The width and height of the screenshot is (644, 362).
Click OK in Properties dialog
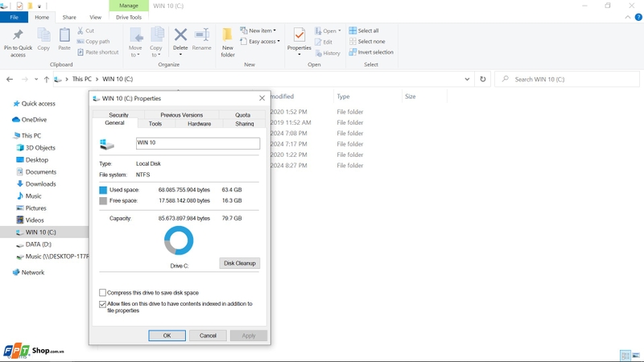[x=167, y=335]
